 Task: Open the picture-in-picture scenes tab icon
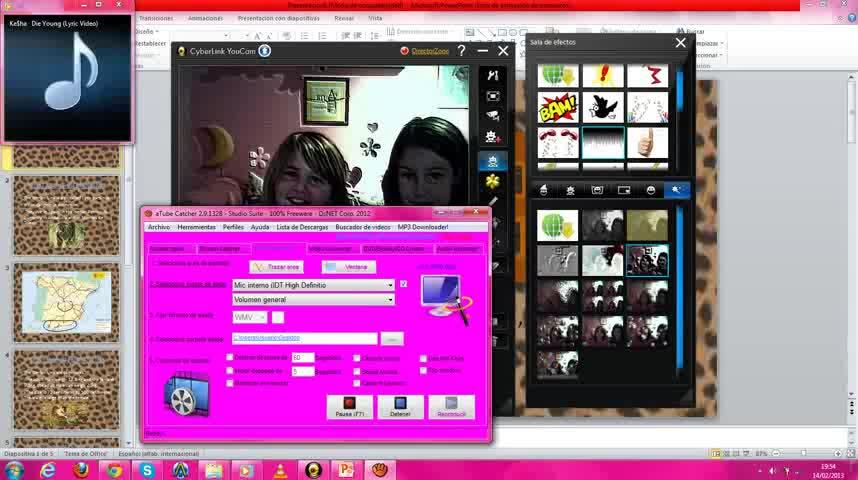pos(624,190)
